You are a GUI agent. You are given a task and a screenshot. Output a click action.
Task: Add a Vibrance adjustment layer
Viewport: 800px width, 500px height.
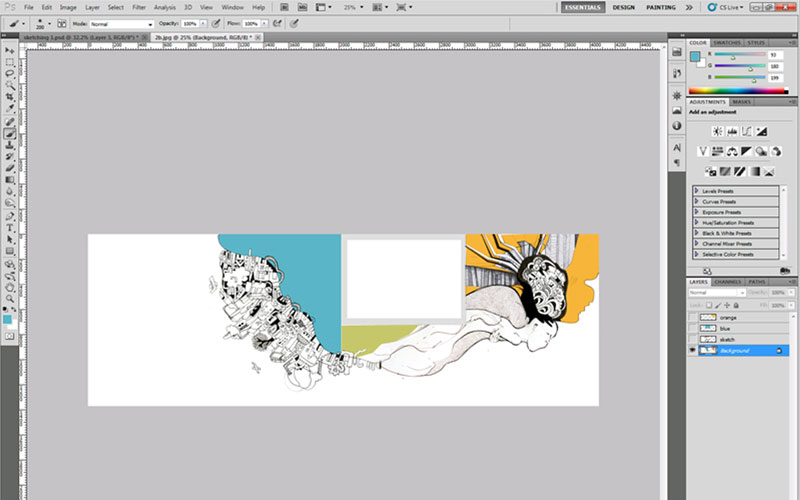click(703, 152)
